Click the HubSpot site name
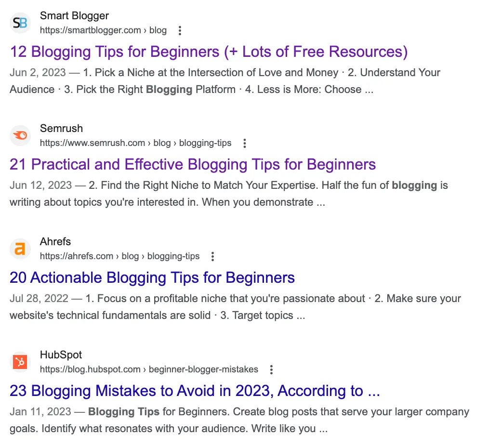Screen dimensions: 501x448 coord(61,355)
